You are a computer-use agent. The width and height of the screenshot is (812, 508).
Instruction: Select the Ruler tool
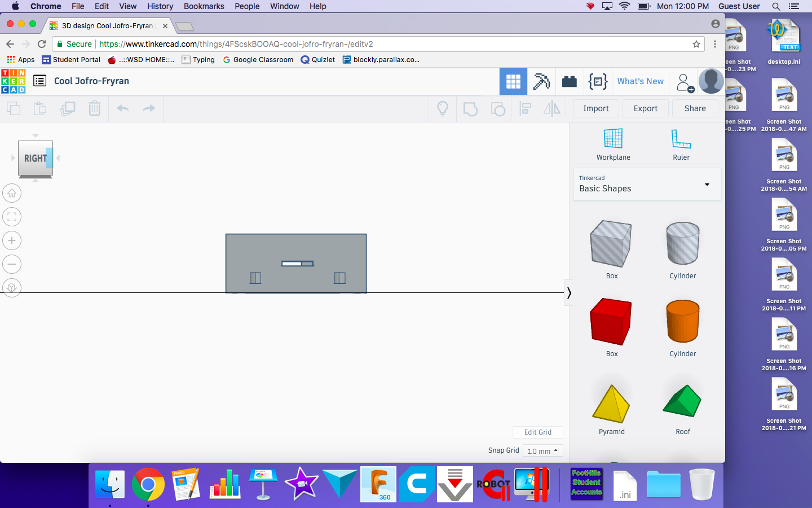[x=681, y=144]
